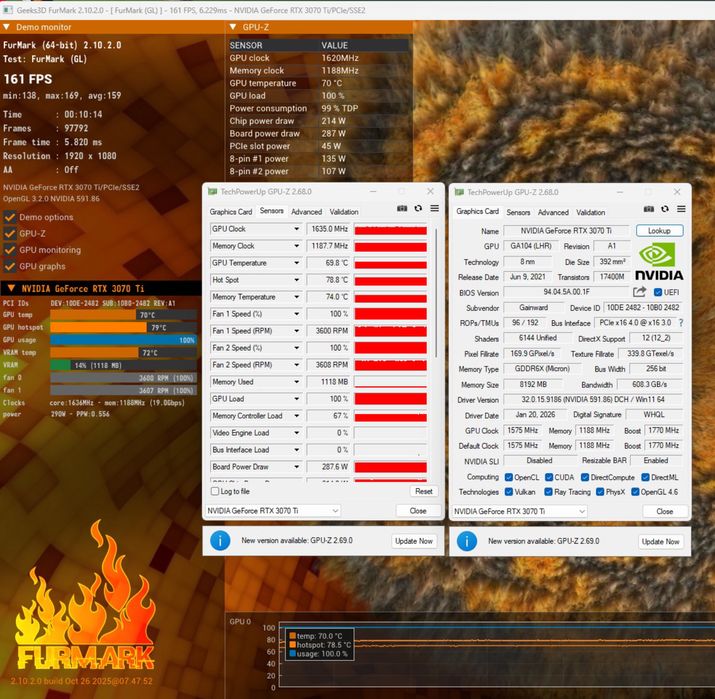Toggle UEFI checkbox
Screen dimensions: 715x699
[658, 292]
